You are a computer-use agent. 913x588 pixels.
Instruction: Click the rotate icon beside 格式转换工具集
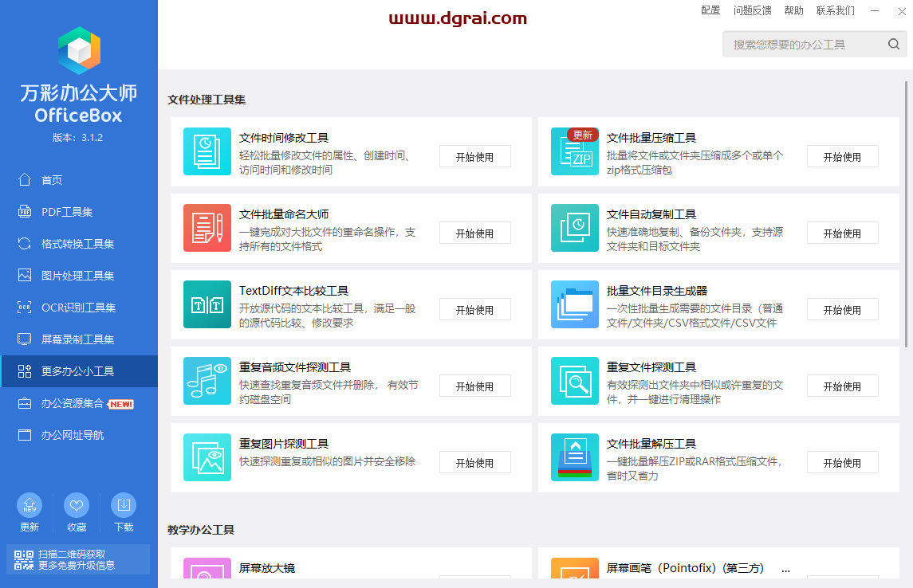pyautogui.click(x=25, y=243)
